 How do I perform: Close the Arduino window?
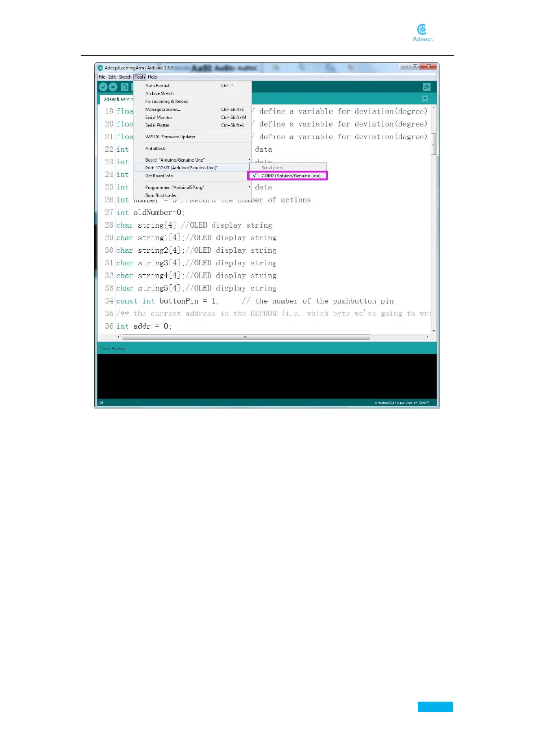pyautogui.click(x=429, y=66)
